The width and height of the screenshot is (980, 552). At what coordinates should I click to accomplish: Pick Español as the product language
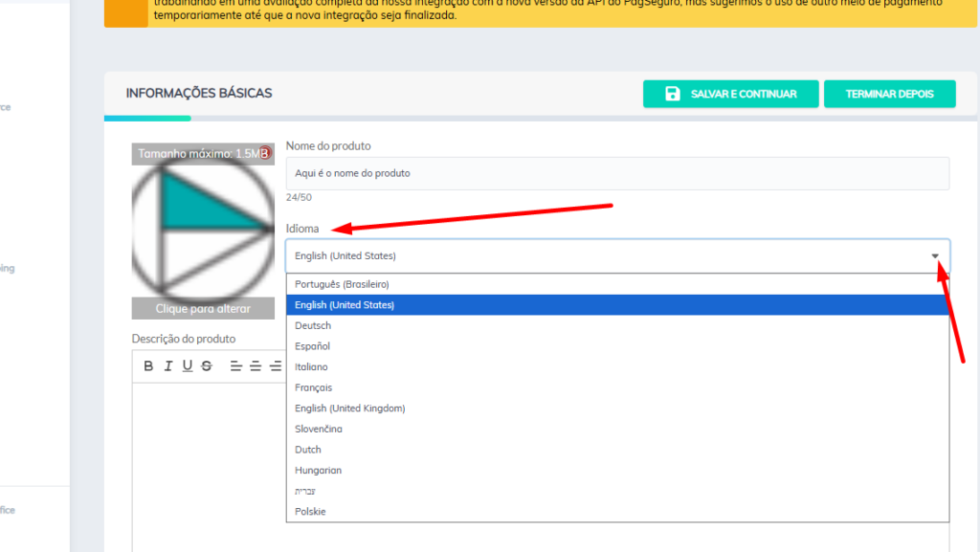(312, 346)
